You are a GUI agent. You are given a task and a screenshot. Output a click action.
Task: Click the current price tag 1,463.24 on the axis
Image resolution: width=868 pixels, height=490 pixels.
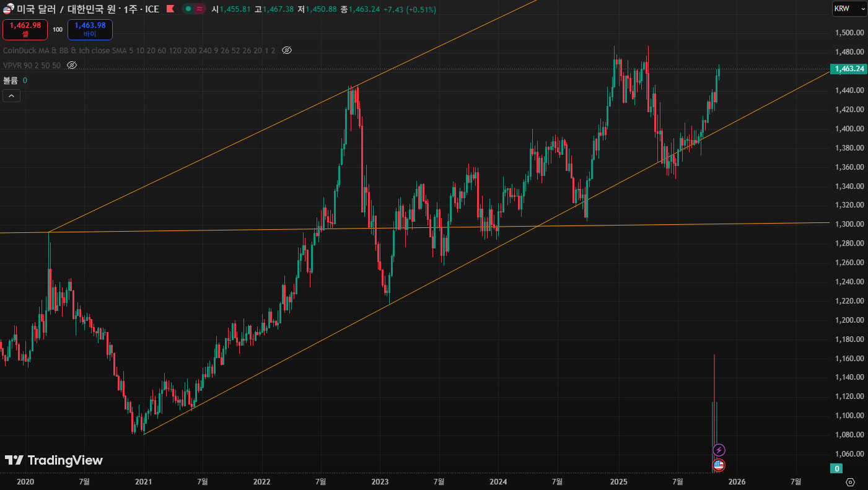pos(848,69)
